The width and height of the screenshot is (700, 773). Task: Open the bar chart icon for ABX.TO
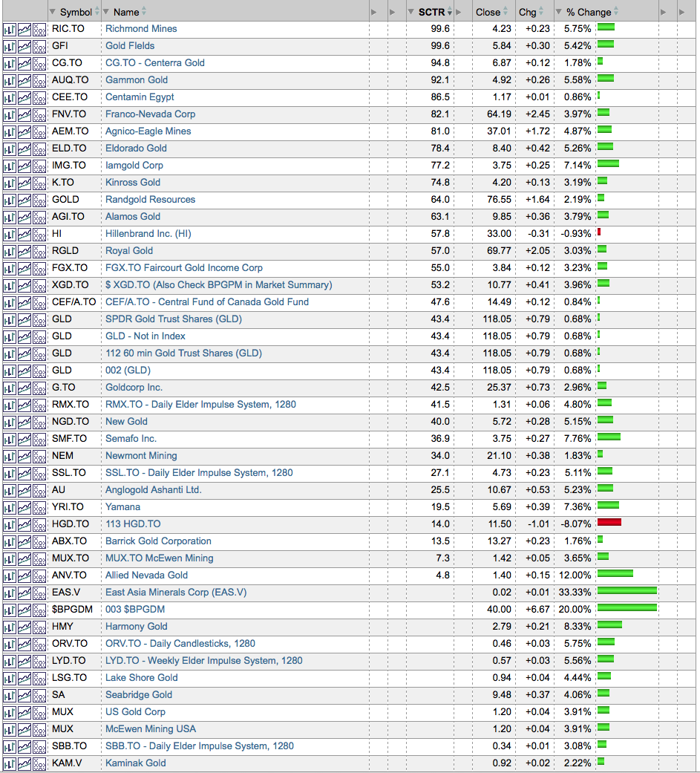10,542
